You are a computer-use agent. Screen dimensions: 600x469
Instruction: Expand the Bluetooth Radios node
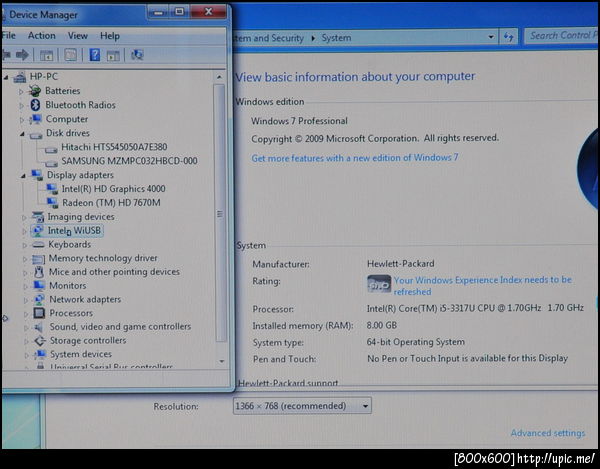coord(22,105)
